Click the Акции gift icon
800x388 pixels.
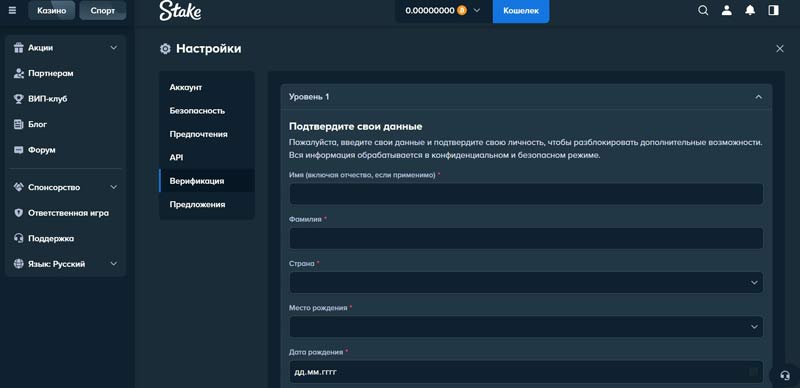(x=19, y=47)
